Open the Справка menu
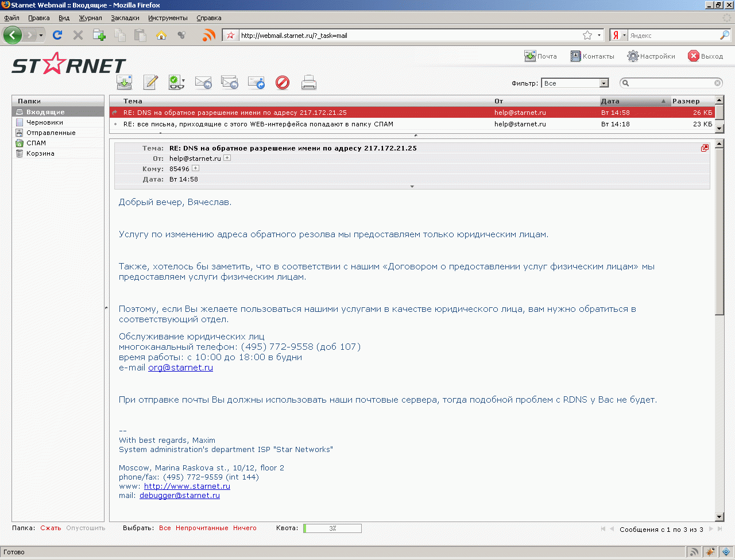Screen dimensions: 735x560 209,18
